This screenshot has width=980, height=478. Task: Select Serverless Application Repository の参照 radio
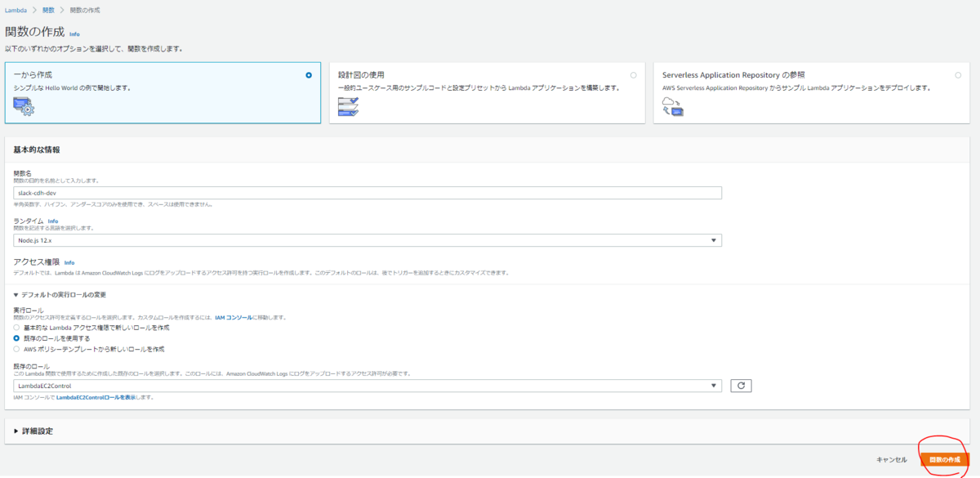point(958,75)
